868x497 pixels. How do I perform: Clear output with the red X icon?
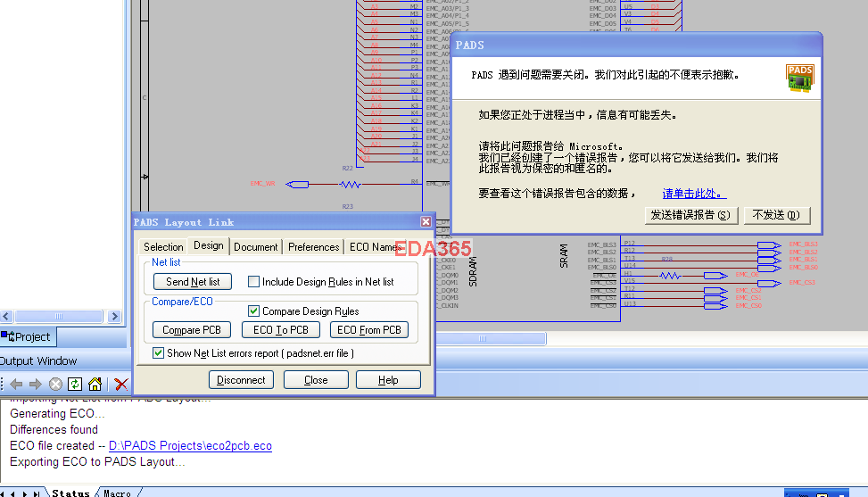coord(121,384)
